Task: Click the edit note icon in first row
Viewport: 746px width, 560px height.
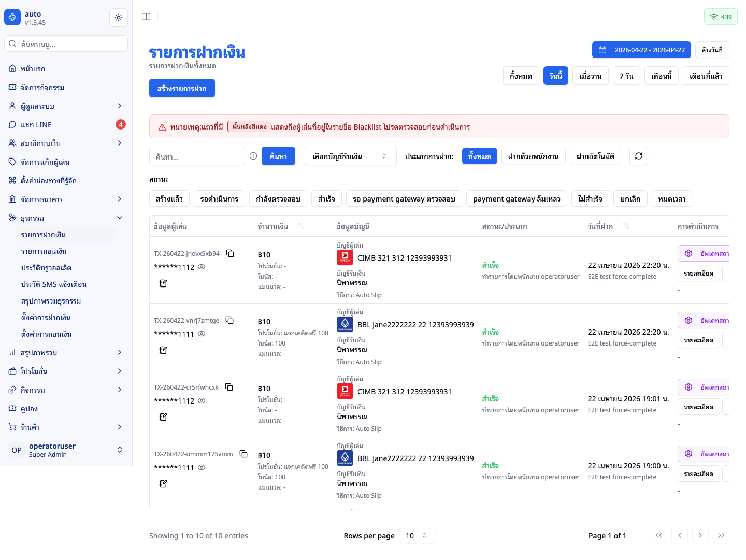Action: click(163, 283)
